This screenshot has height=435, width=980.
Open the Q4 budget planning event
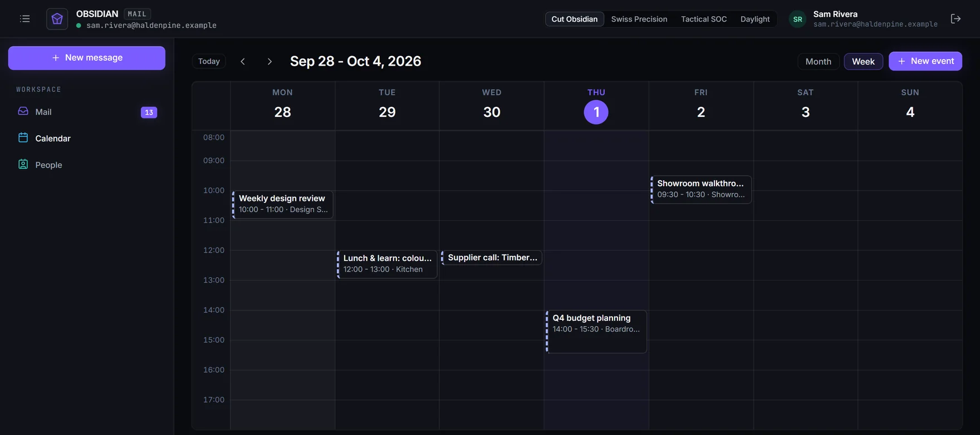point(596,332)
